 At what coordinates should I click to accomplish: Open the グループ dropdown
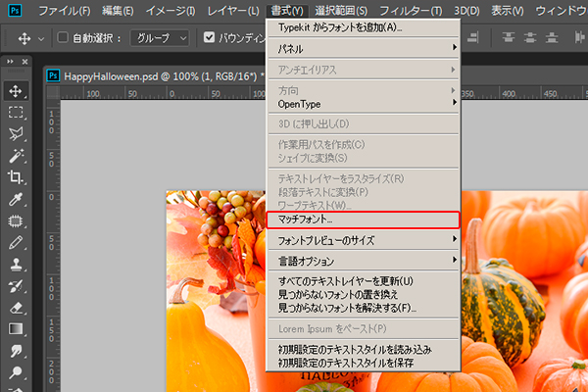tap(160, 38)
